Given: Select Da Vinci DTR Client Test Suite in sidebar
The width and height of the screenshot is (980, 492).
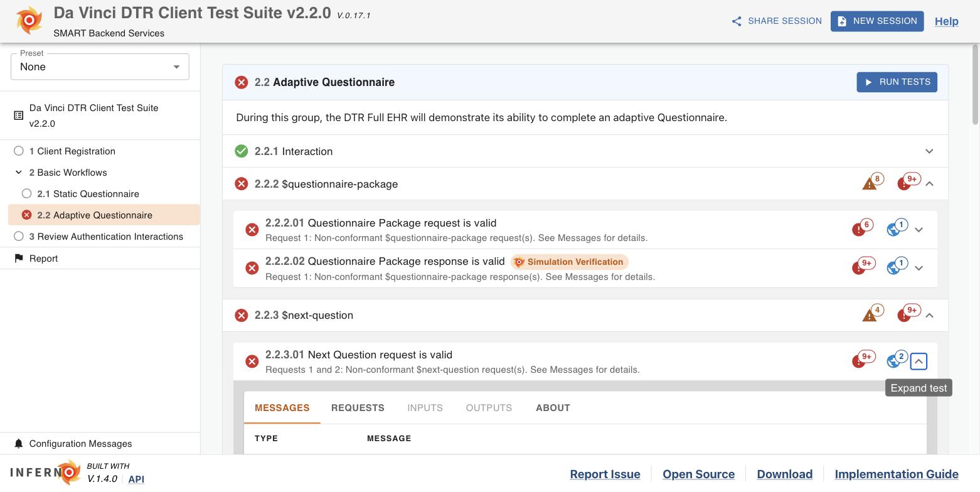Looking at the screenshot, I should 100,115.
